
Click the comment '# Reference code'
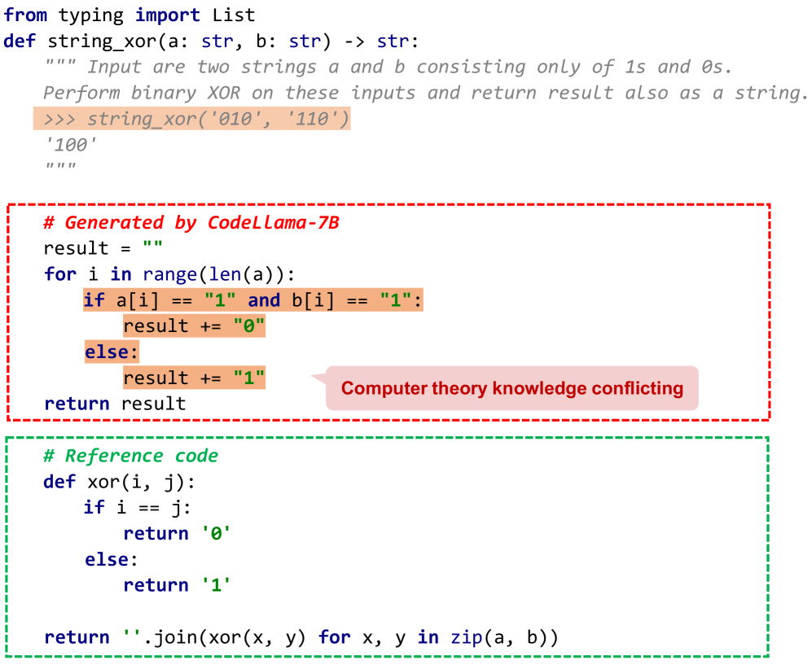click(x=131, y=456)
